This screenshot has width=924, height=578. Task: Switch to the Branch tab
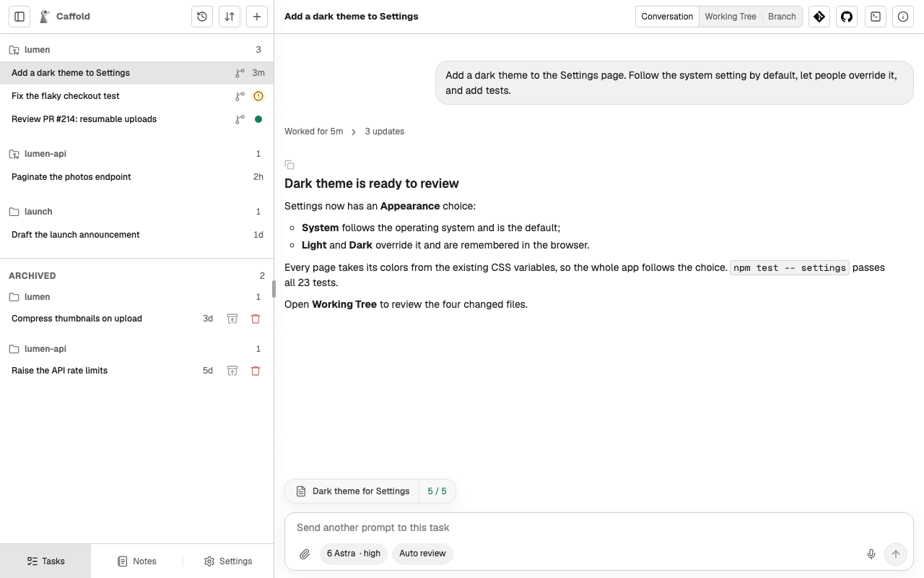pos(782,17)
